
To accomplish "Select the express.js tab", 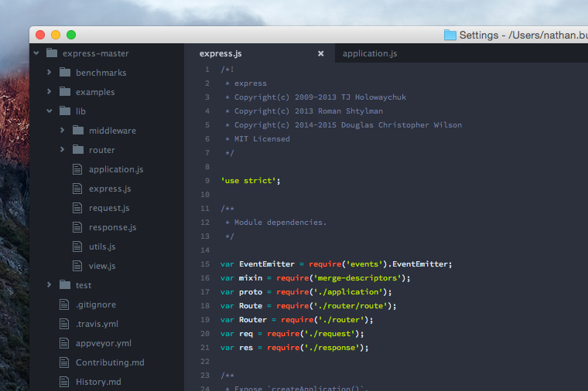I will 220,53.
